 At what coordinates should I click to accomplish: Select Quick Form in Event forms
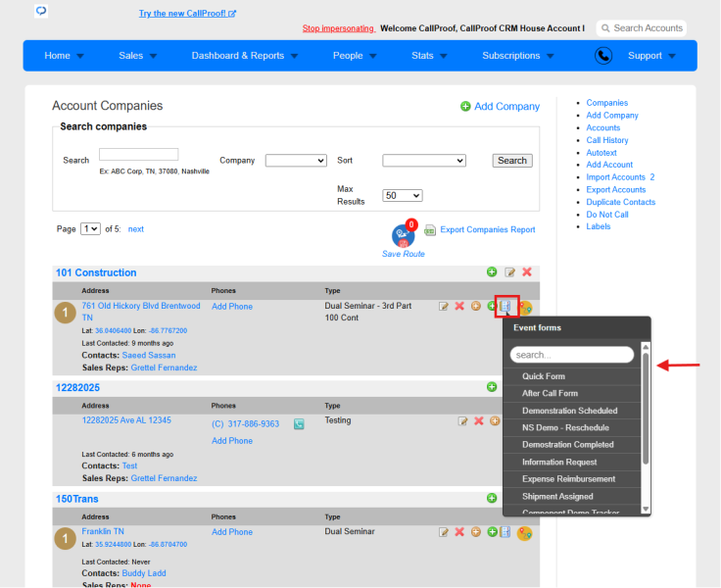point(572,376)
